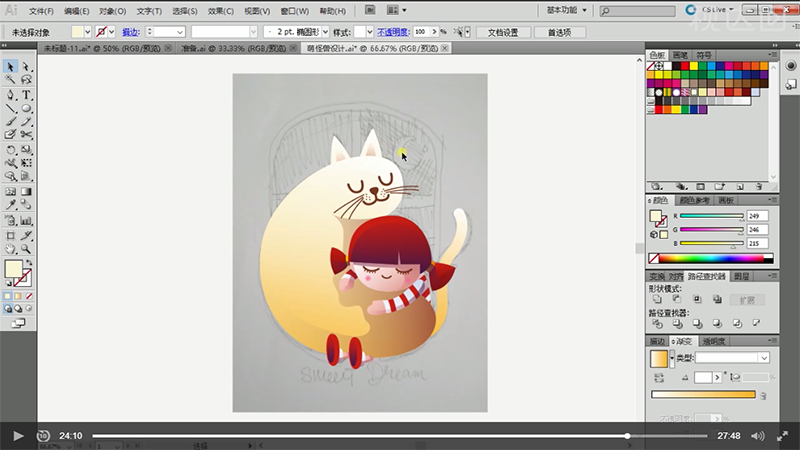Toggle fullscreen on the video player

782,436
